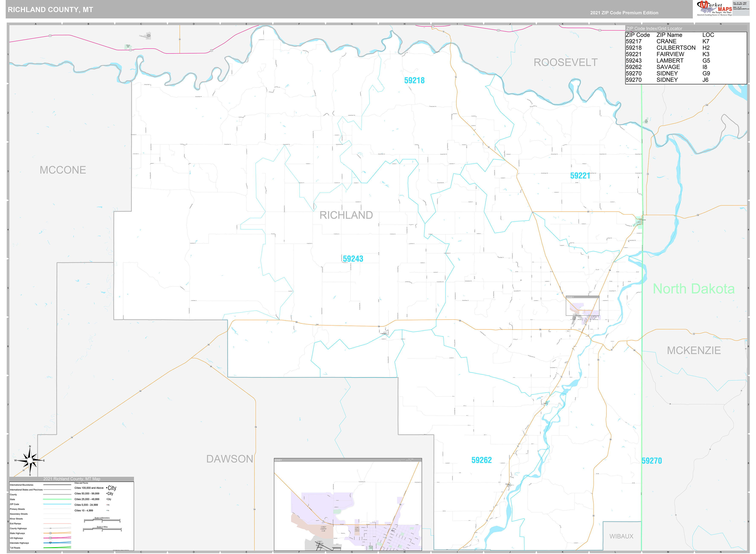This screenshot has height=554, width=756.
Task: Click the Interstate Highways shield symbol in legend
Action: click(50, 543)
